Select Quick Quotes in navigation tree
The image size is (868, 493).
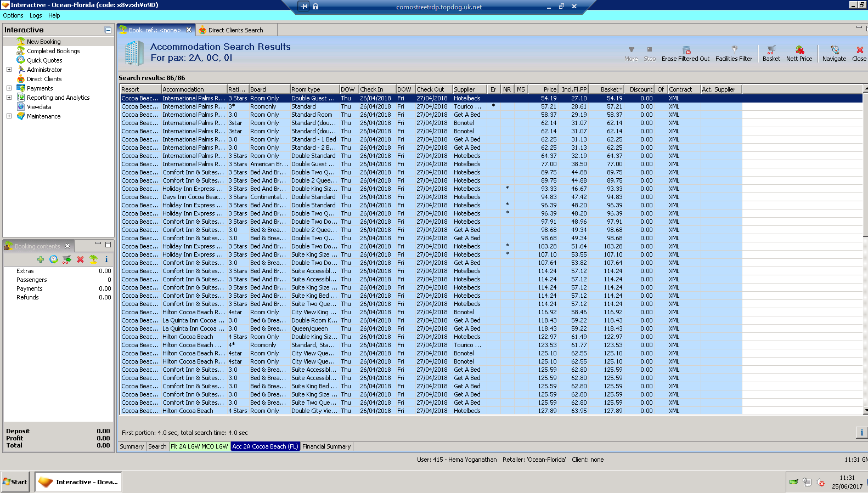tap(44, 60)
